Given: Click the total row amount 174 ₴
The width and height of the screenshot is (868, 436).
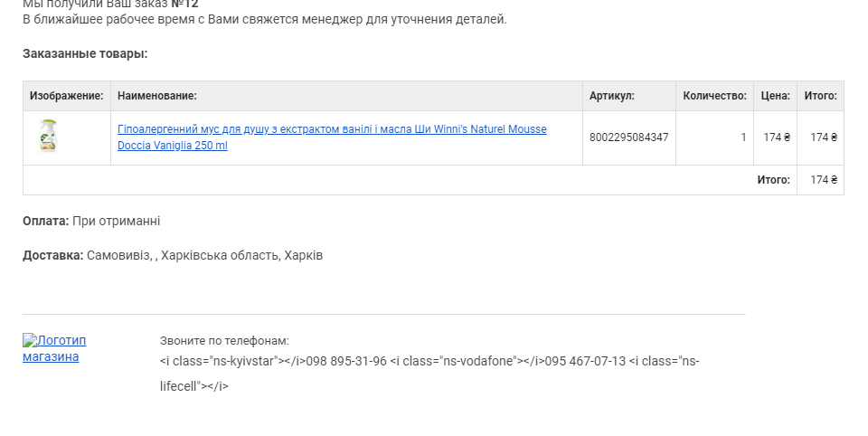Looking at the screenshot, I should [824, 180].
